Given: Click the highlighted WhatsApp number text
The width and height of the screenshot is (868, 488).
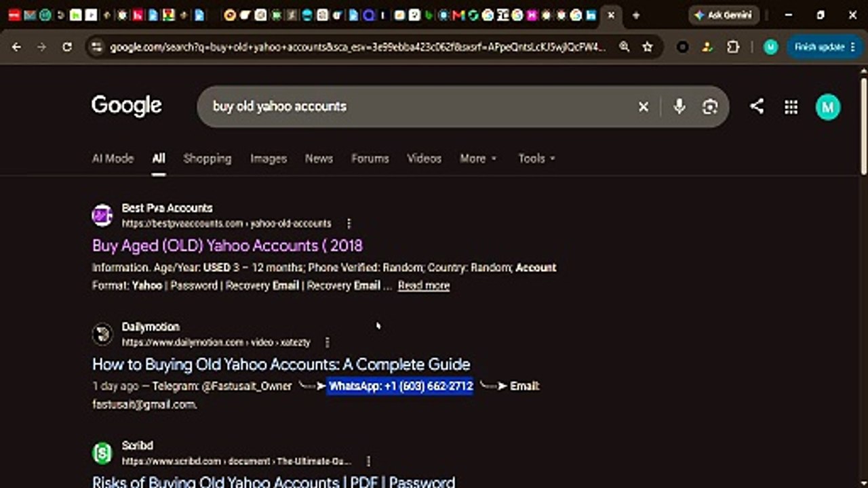Looking at the screenshot, I should coord(400,386).
